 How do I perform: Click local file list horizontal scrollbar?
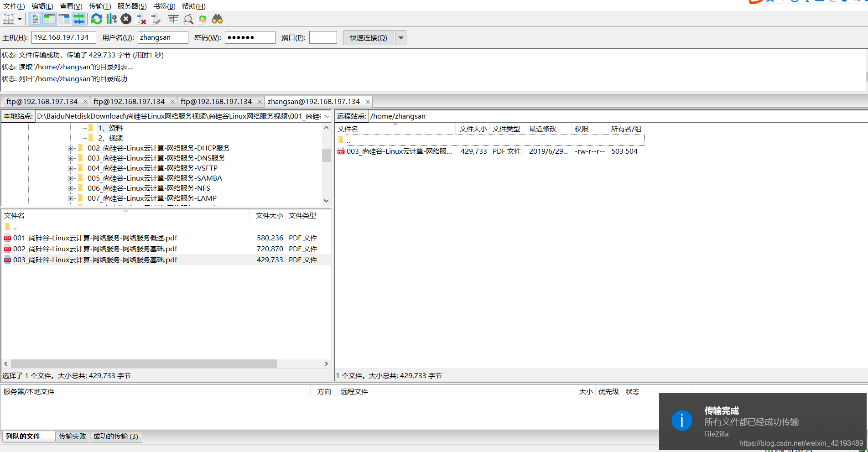point(144,364)
